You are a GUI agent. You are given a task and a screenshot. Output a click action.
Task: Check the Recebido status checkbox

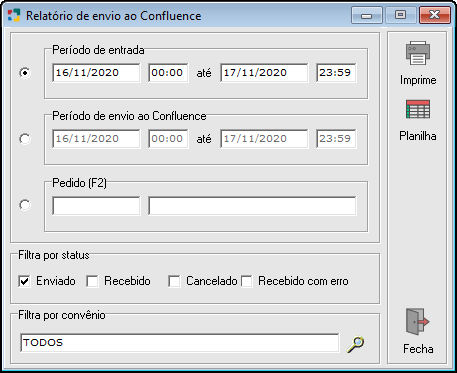92,281
